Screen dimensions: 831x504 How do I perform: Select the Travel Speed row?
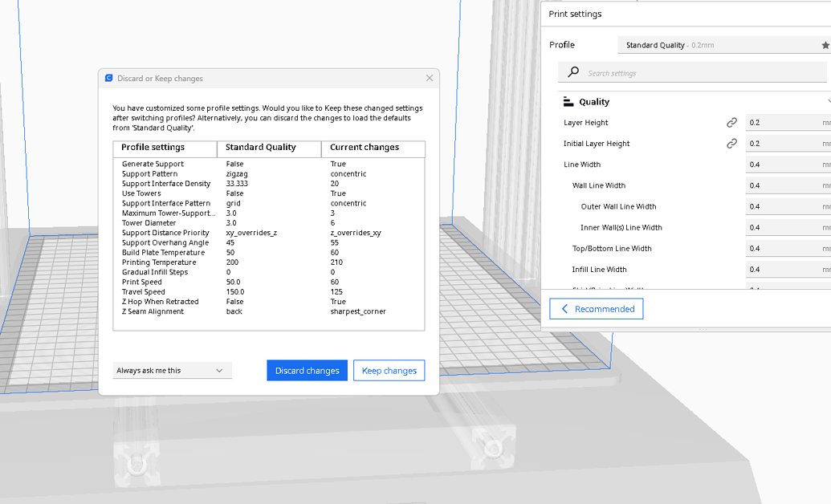coord(269,292)
